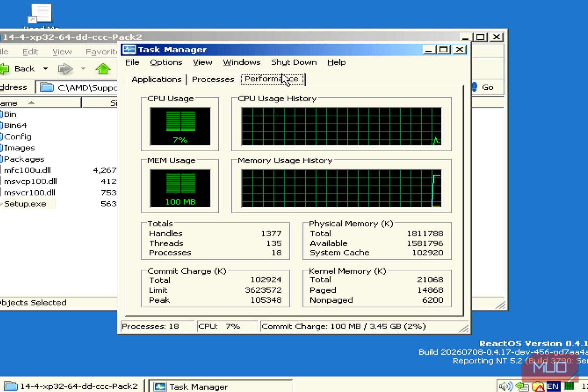
Task: Click the Read Me desktop shortcut icon
Action: tap(40, 13)
